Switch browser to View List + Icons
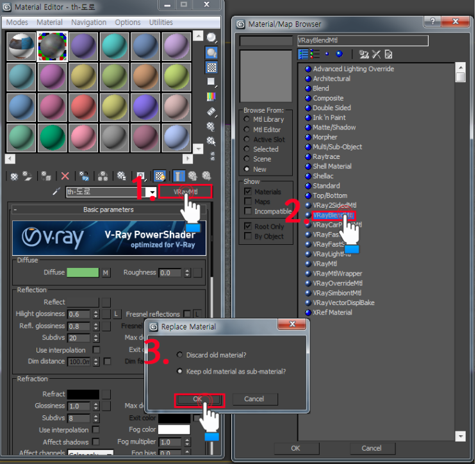Image resolution: width=476 pixels, height=464 pixels. click(x=315, y=54)
